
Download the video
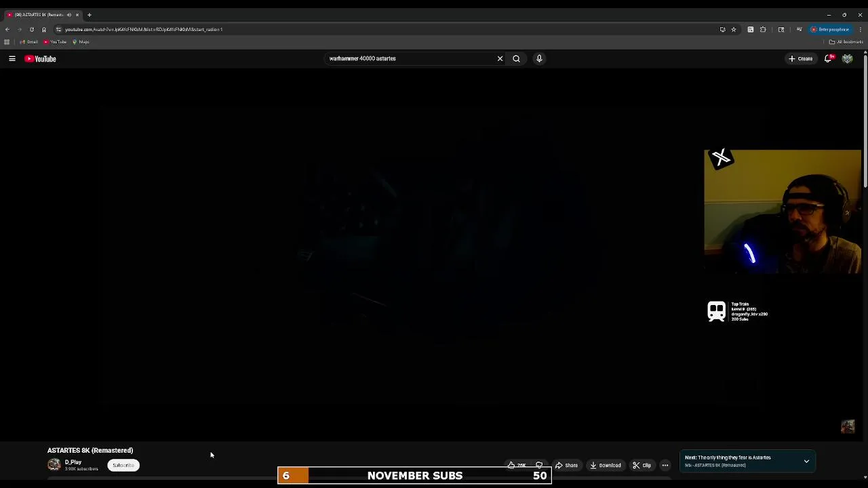point(606,466)
